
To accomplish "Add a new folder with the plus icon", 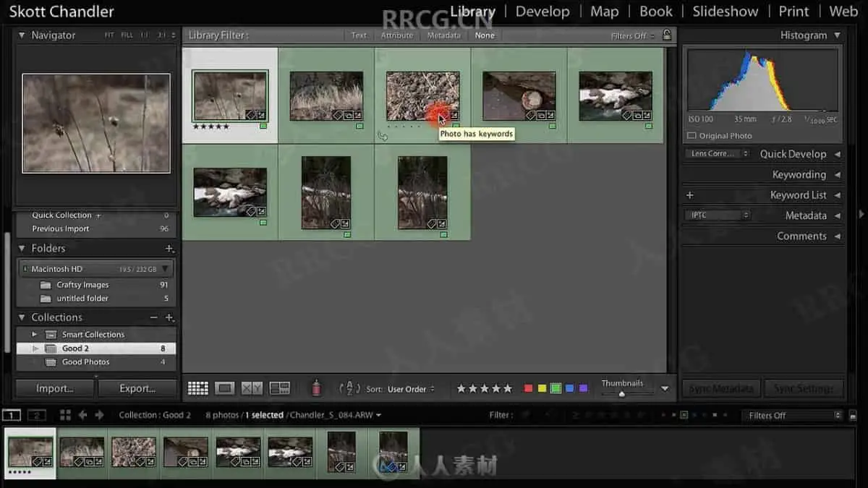I will point(169,248).
